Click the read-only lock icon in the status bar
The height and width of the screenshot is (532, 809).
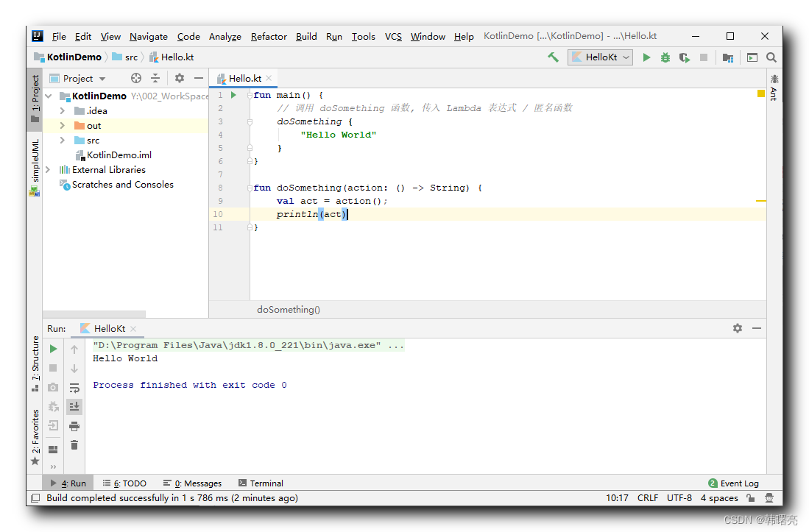pyautogui.click(x=750, y=498)
